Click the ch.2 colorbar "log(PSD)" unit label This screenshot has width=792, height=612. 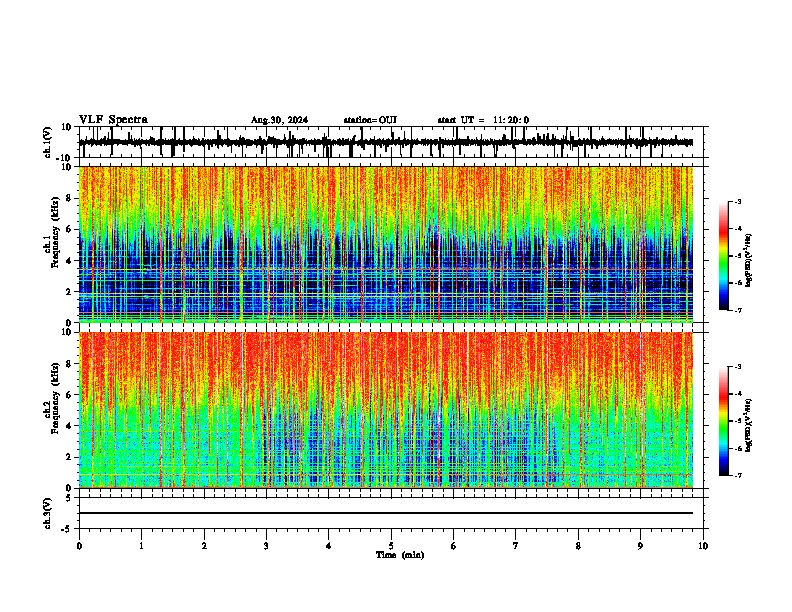[x=749, y=425]
